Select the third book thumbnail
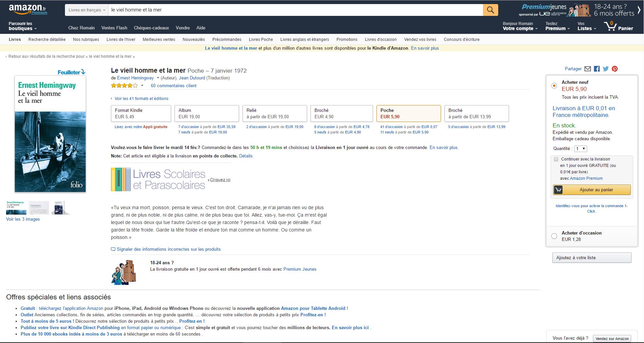This screenshot has height=343, width=644. (x=61, y=208)
